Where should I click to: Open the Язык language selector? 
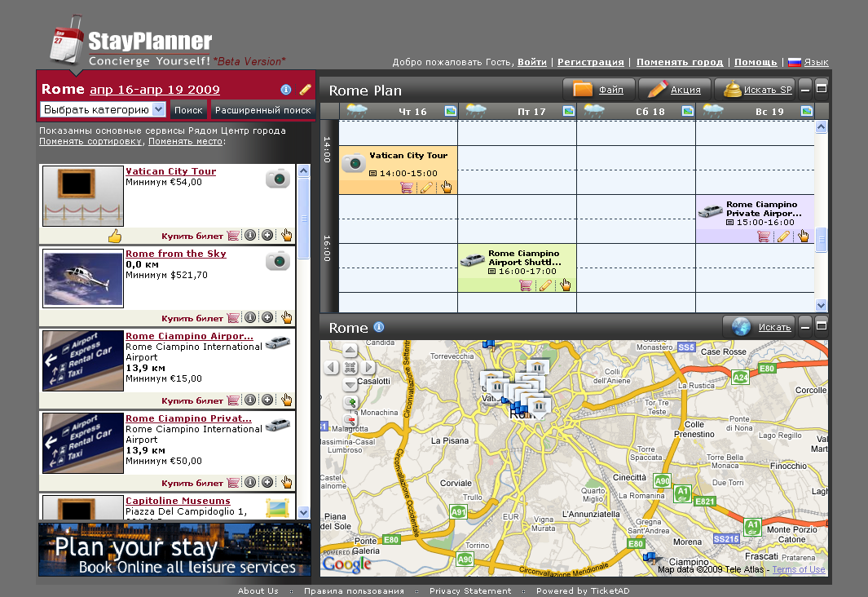pos(816,62)
